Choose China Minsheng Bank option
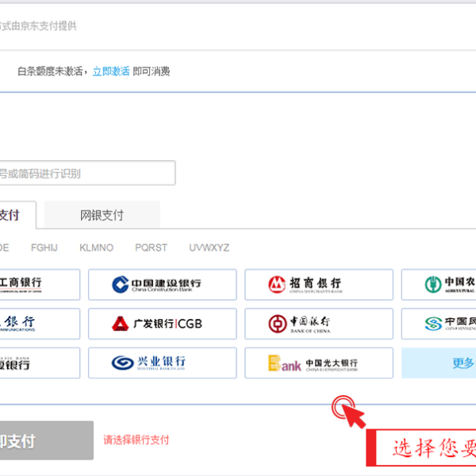The width and height of the screenshot is (476, 476). click(439, 324)
